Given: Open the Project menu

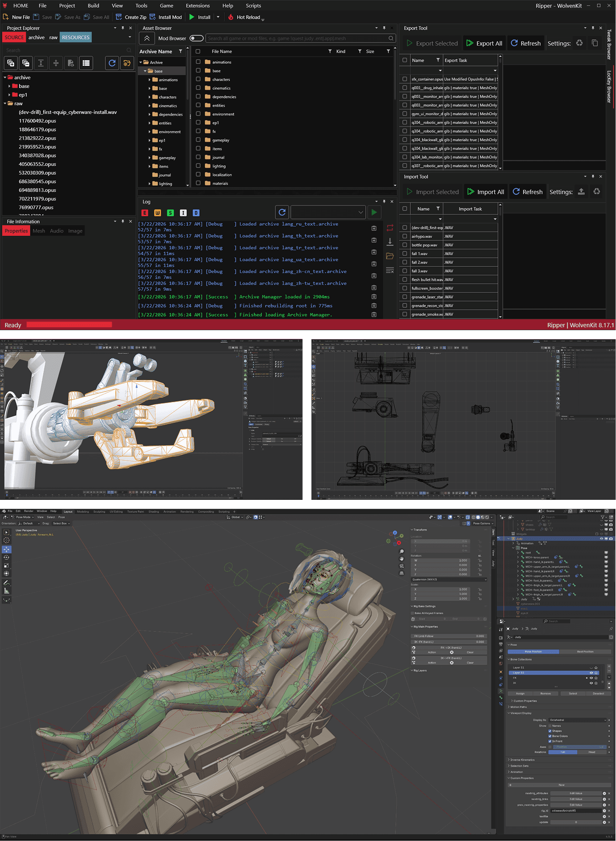Looking at the screenshot, I should (x=67, y=5).
